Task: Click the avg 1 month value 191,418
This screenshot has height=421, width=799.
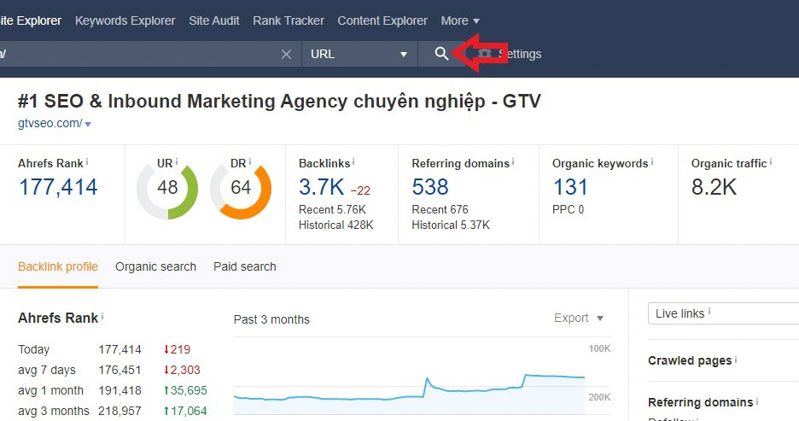Action: [120, 390]
